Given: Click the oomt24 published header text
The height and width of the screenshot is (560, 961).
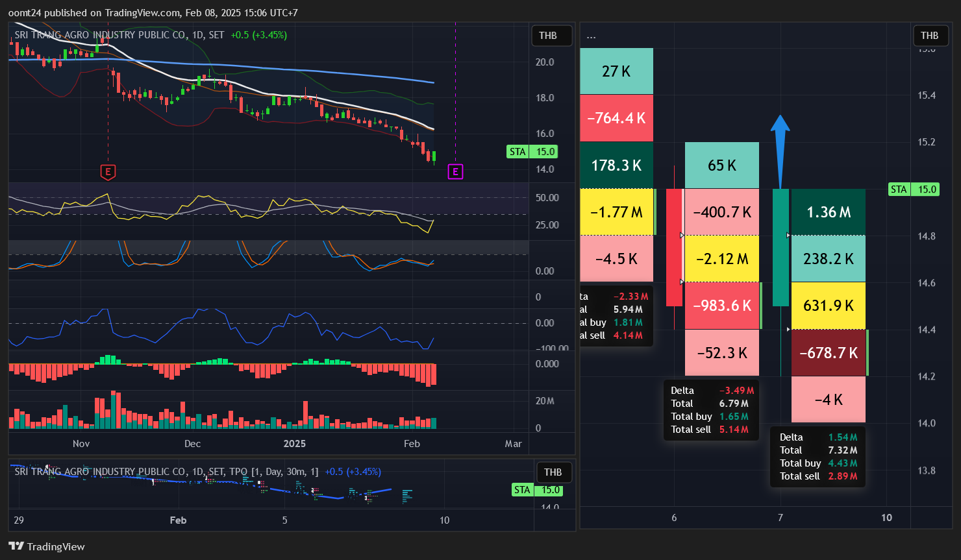Looking at the screenshot, I should (x=153, y=12).
